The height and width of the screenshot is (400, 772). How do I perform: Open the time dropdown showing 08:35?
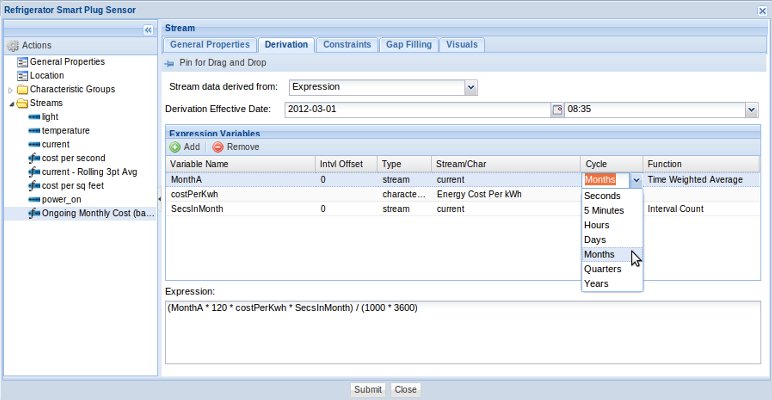[x=751, y=110]
